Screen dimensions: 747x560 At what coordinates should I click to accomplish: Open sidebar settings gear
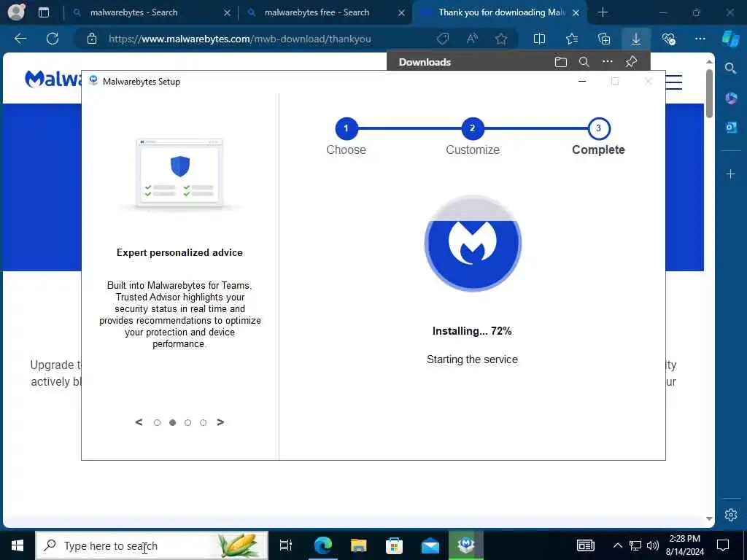coord(731,515)
